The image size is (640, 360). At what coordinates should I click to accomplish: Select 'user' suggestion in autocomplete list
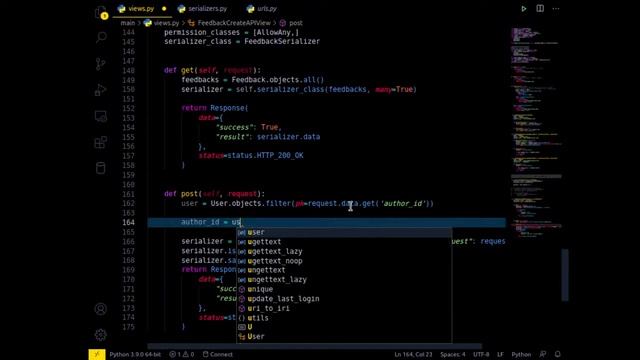tap(344, 232)
